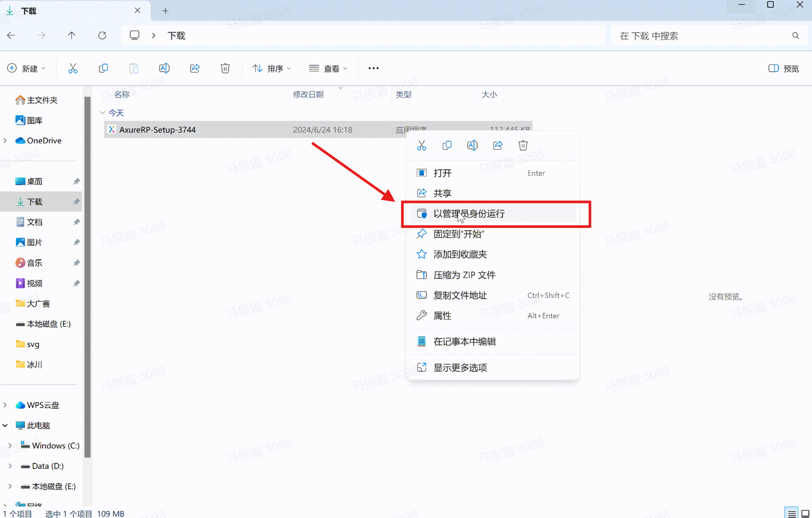
Task: Choose 添加到收藏夹 from the context menu
Action: click(x=493, y=254)
